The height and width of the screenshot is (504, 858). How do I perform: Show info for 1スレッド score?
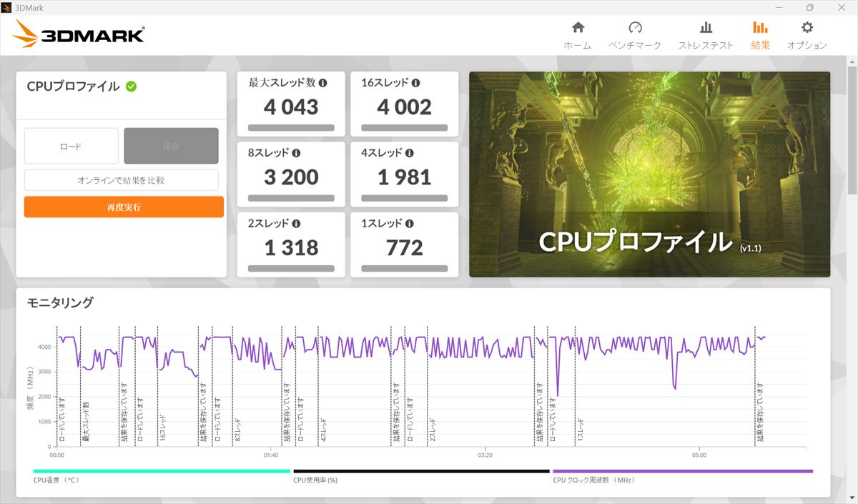410,223
